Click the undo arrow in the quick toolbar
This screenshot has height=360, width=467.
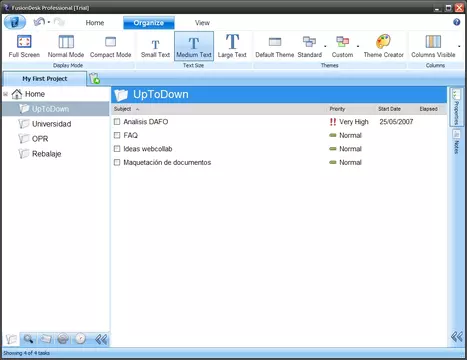39,22
